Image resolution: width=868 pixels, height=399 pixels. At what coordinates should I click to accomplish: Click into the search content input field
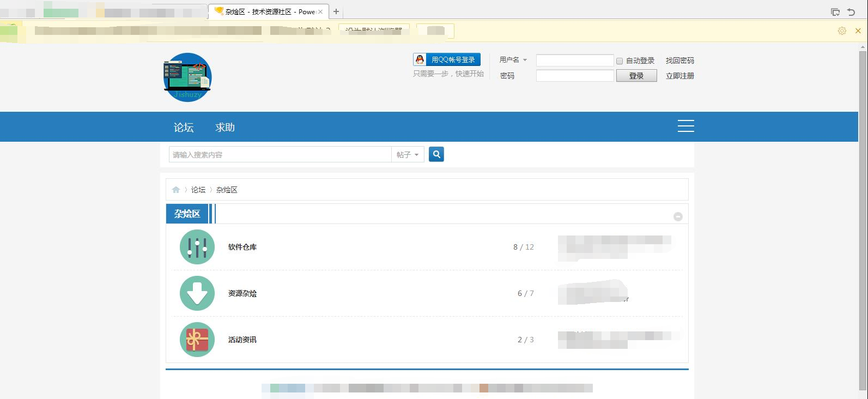280,155
